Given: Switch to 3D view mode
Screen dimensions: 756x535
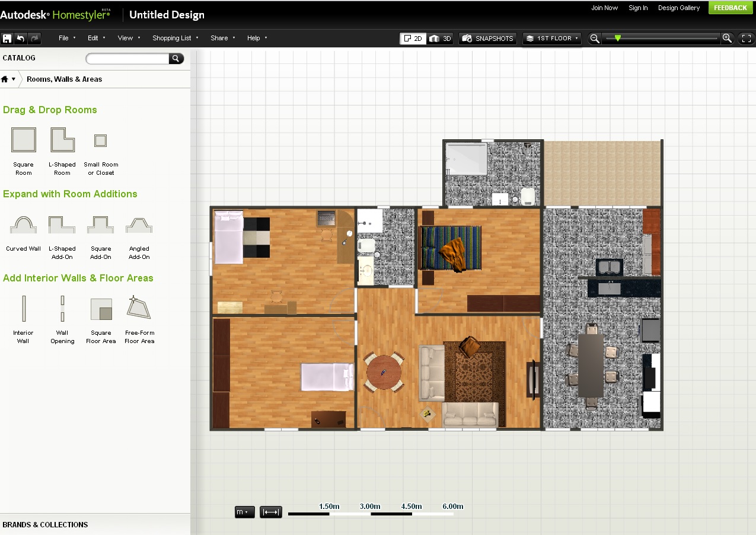Looking at the screenshot, I should coord(441,39).
